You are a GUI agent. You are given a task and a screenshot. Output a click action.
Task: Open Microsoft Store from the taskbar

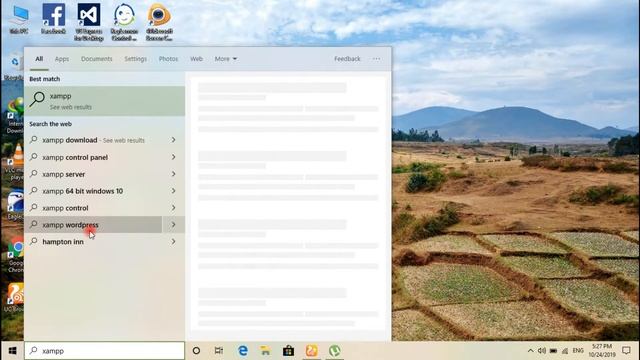coord(289,351)
